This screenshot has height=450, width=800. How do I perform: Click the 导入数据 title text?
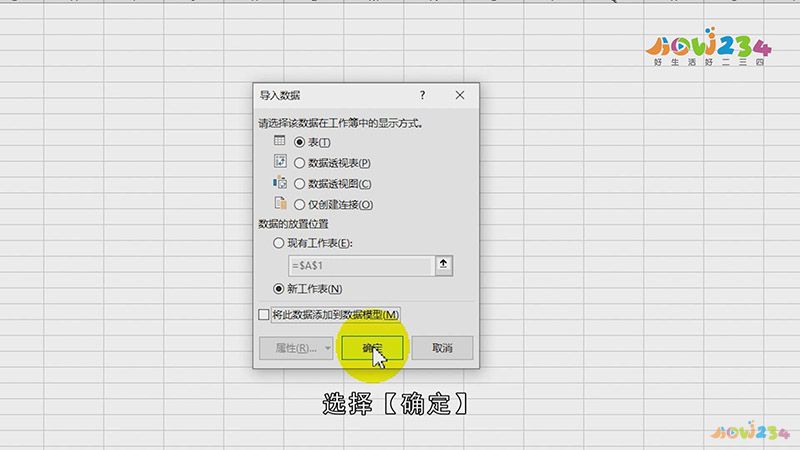(280, 95)
